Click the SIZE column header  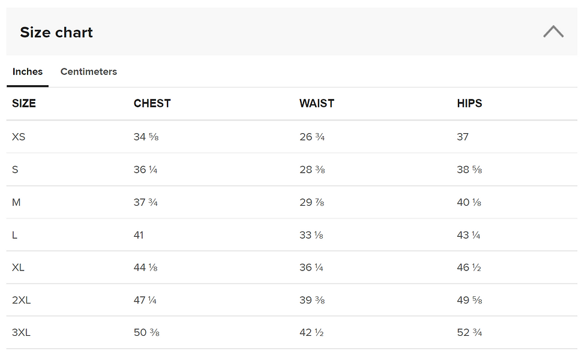click(x=24, y=104)
